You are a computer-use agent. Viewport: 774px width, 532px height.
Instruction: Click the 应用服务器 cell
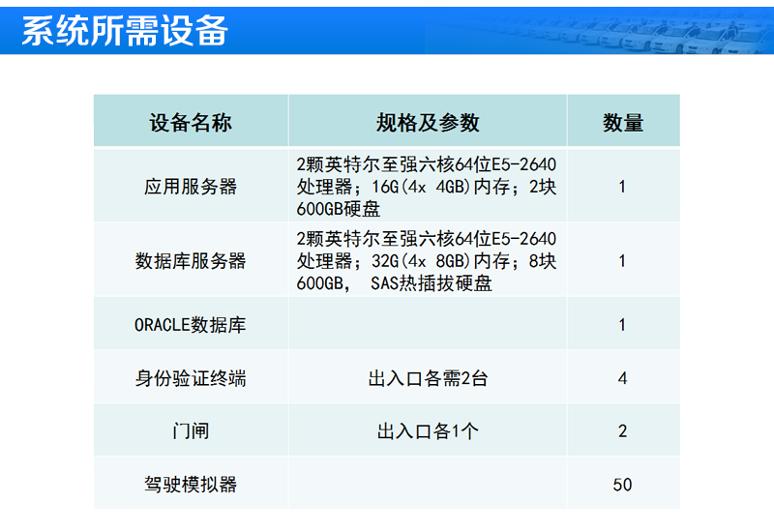tap(191, 187)
